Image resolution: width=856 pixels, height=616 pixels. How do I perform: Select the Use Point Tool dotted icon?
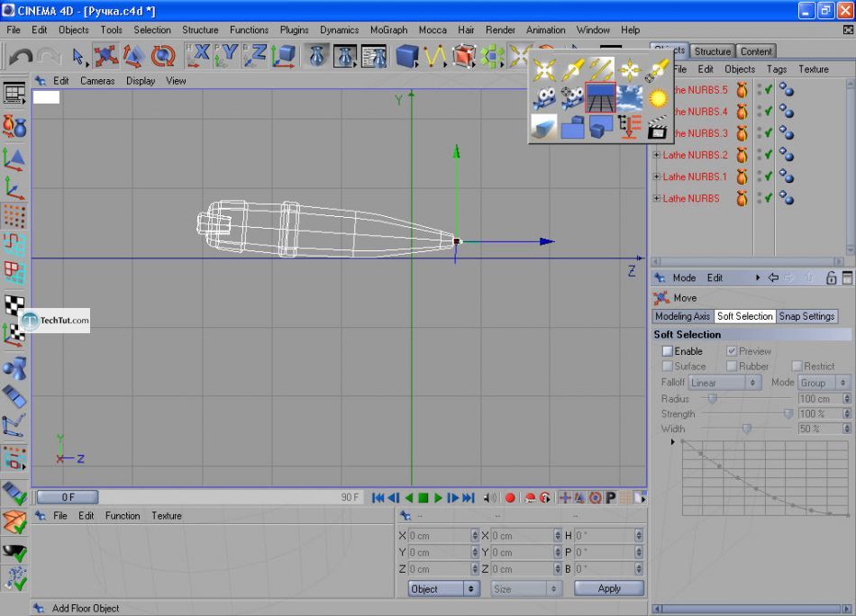tap(14, 217)
